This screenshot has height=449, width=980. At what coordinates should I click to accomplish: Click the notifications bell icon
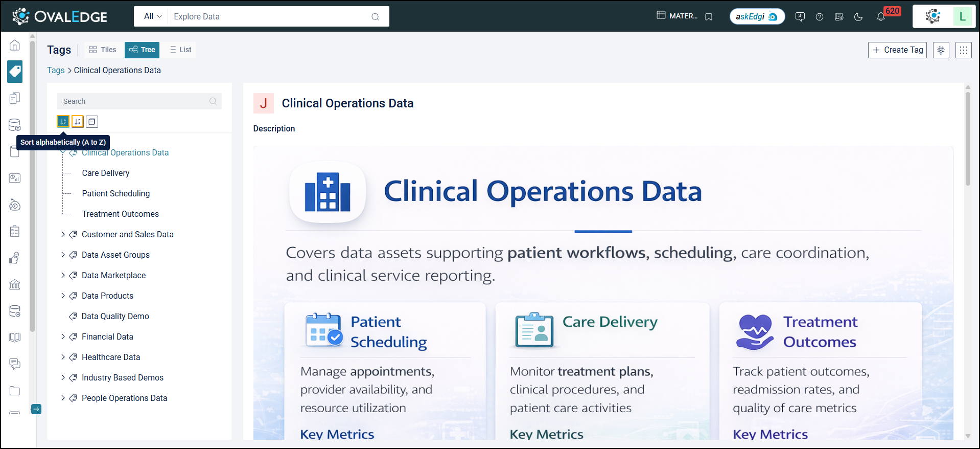[x=880, y=16]
